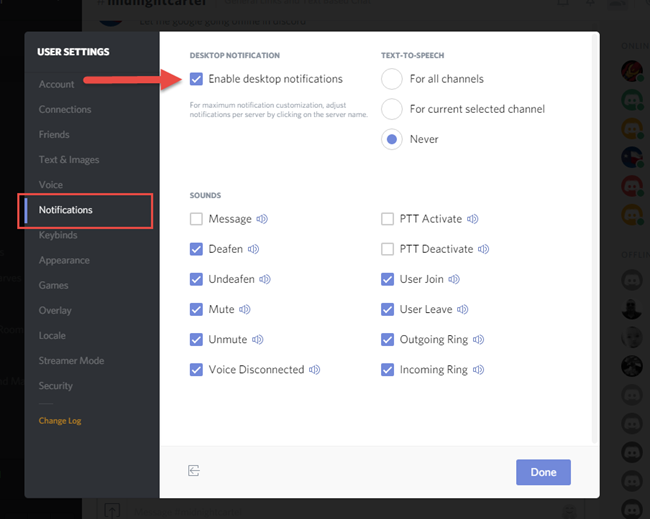Open the Text & Images settings tab
This screenshot has height=519, width=650.
tap(69, 160)
